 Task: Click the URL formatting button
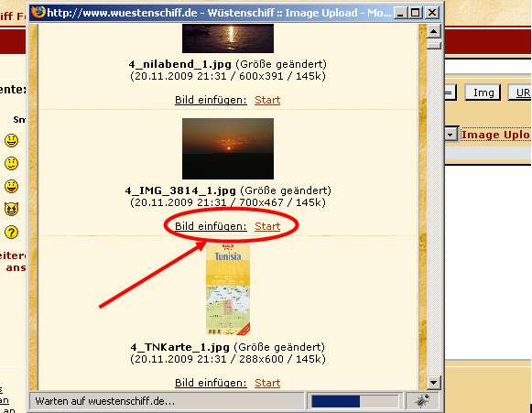pos(520,92)
